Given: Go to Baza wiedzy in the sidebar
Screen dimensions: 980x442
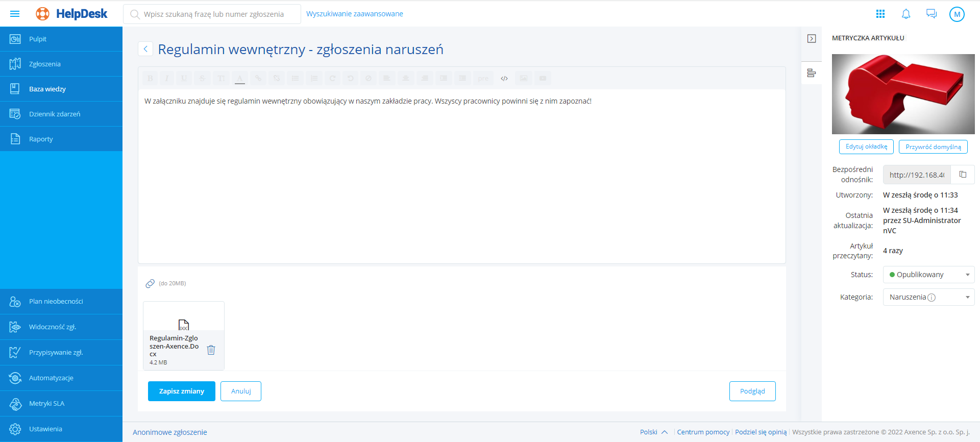Looking at the screenshot, I should 47,89.
